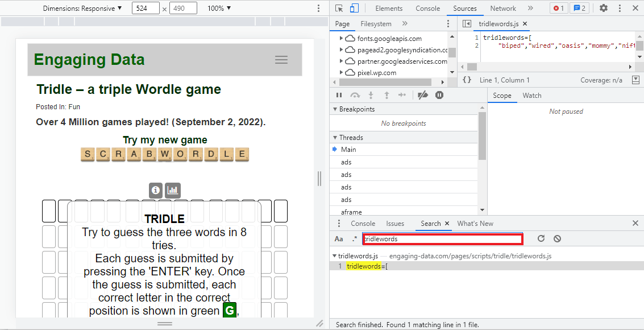Click the refresh search icon
Viewport: 644px width, 330px height.
coord(541,239)
